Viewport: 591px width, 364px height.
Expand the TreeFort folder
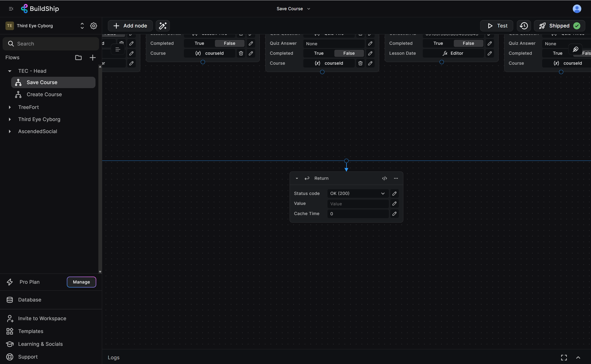coord(10,107)
